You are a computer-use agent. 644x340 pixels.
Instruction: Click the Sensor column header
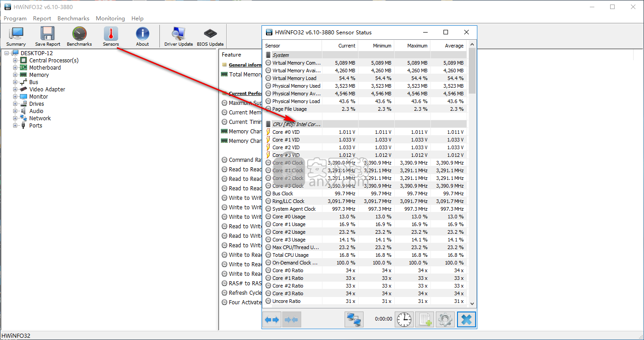(x=292, y=46)
